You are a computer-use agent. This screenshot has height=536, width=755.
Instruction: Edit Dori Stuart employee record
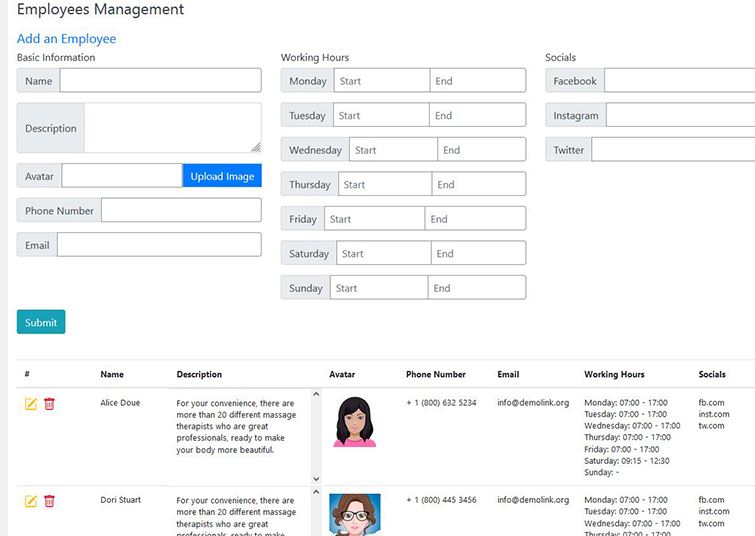30,501
